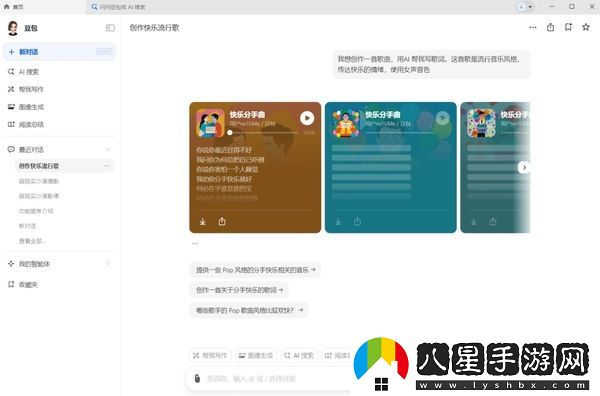Share the song from the second teal card

pos(357,222)
